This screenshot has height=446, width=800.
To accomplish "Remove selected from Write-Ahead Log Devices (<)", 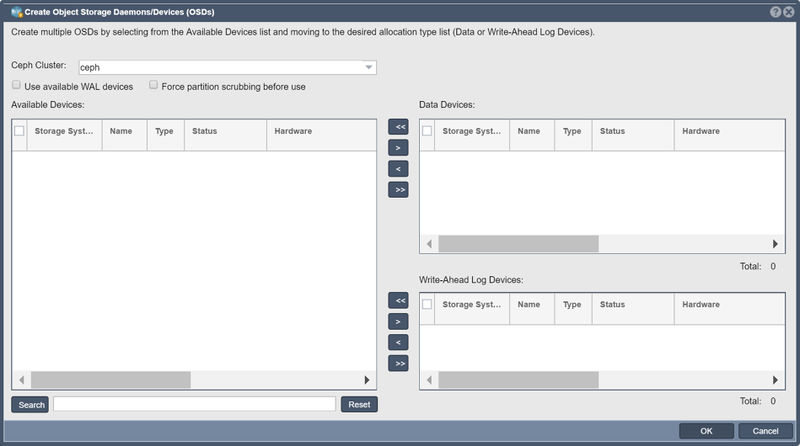I will click(398, 342).
